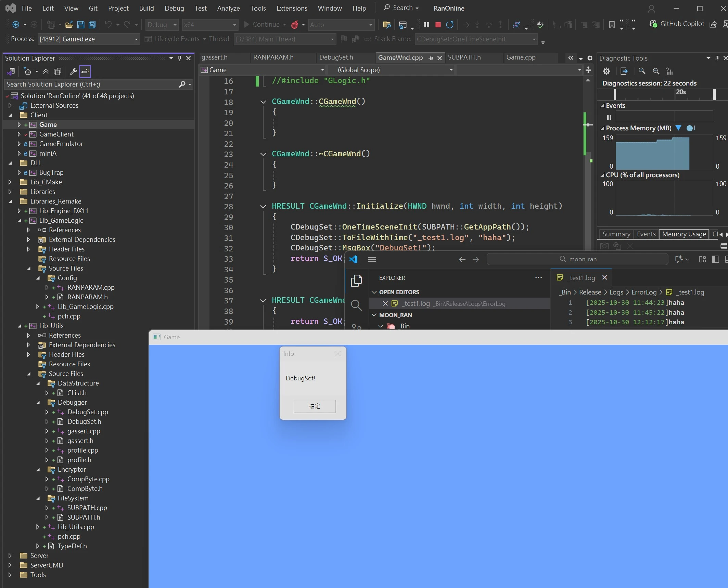Toggle auto-hide pin of Diagnostic Tools
728x588 pixels.
(717, 58)
